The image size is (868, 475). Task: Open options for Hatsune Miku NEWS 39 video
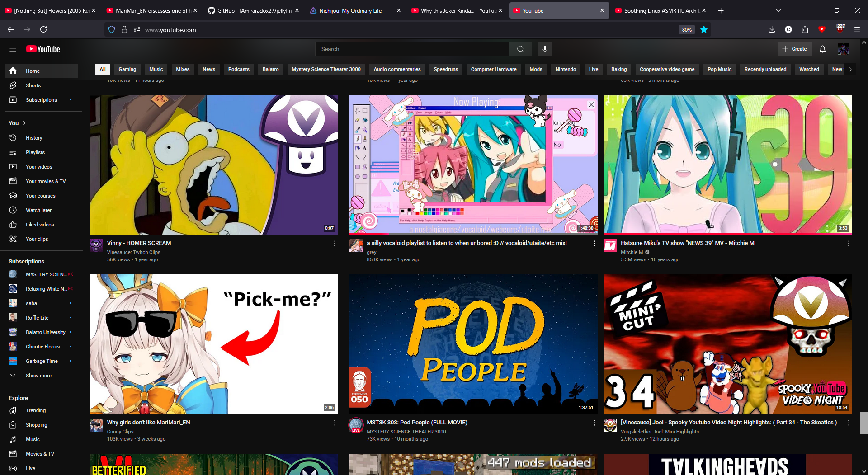[x=849, y=243]
